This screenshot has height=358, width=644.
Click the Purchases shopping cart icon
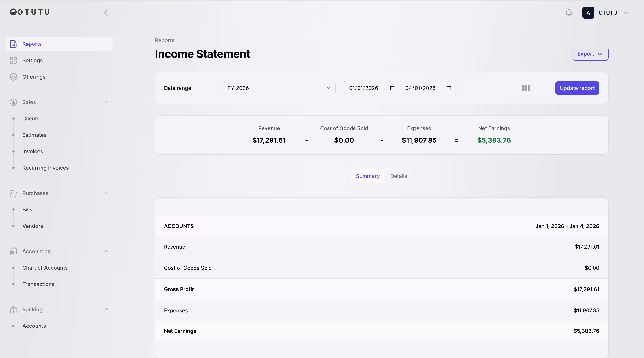[13, 193]
